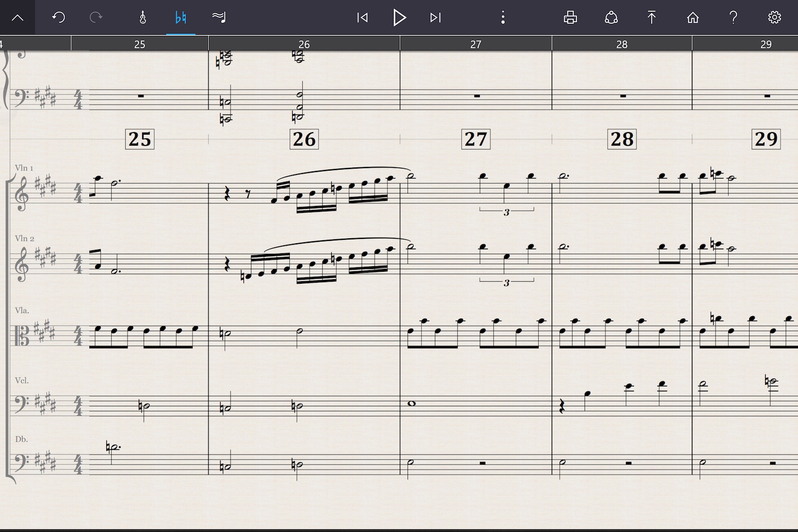Open the instruments panel via the violin icon

(x=144, y=17)
